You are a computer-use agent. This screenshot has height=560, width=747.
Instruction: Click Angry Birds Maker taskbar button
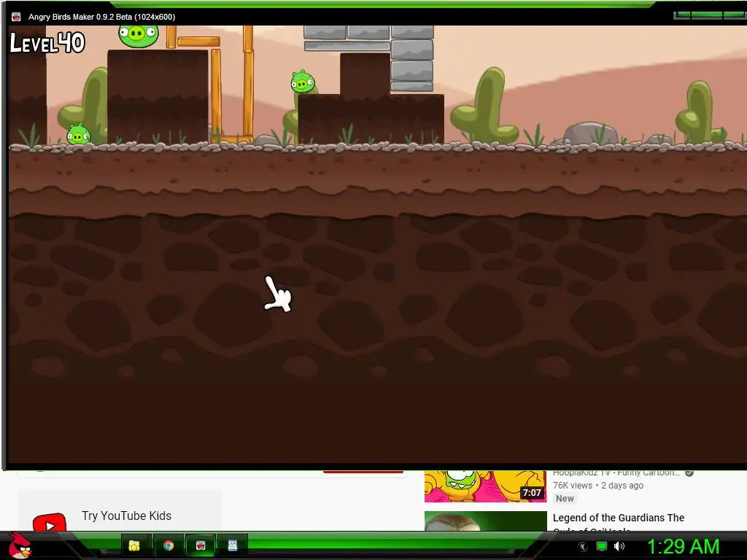(x=201, y=545)
